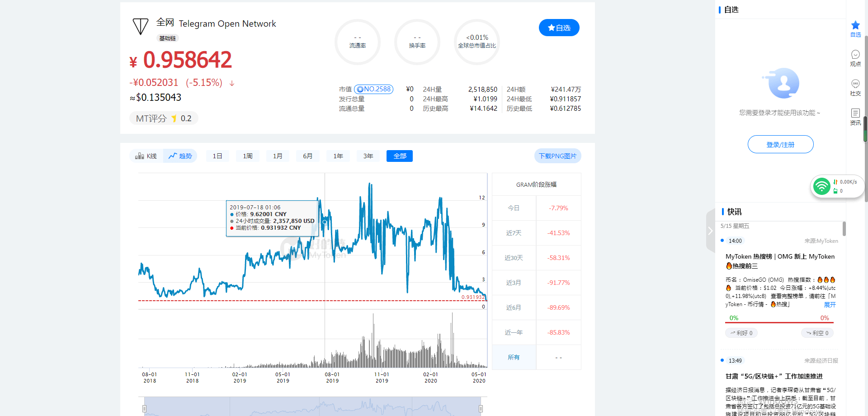Select the 近6月 row in change table
This screenshot has width=868, height=416.
(x=536, y=307)
